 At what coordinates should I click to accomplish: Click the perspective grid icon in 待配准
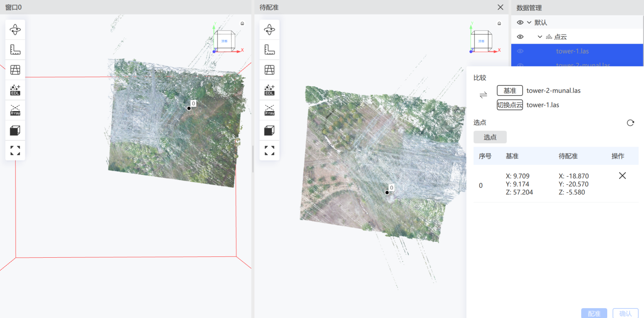(269, 70)
